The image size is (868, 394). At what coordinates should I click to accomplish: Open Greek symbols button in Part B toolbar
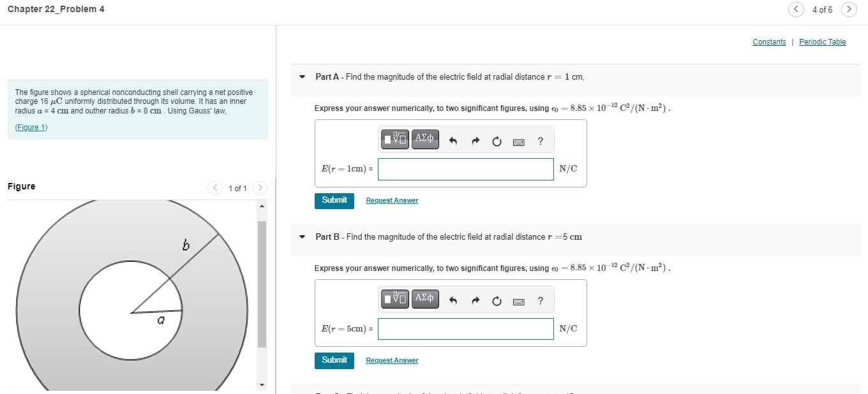click(x=425, y=299)
